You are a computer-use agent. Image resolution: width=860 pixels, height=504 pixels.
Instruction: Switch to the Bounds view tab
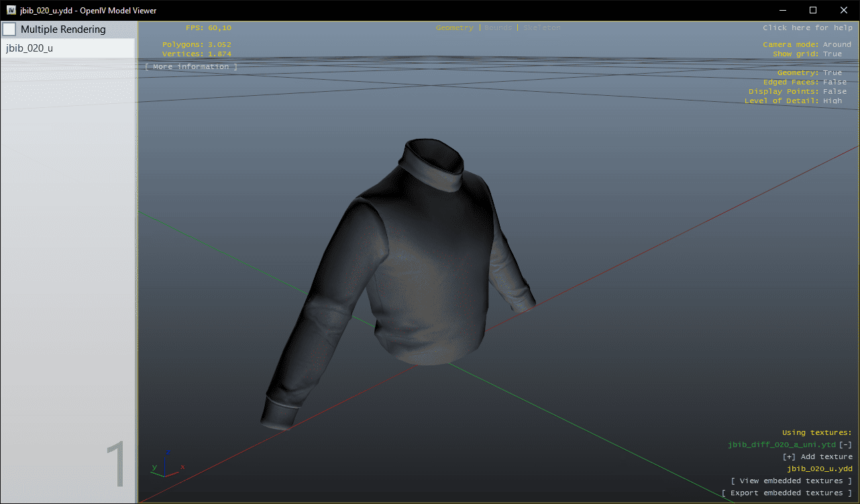498,28
